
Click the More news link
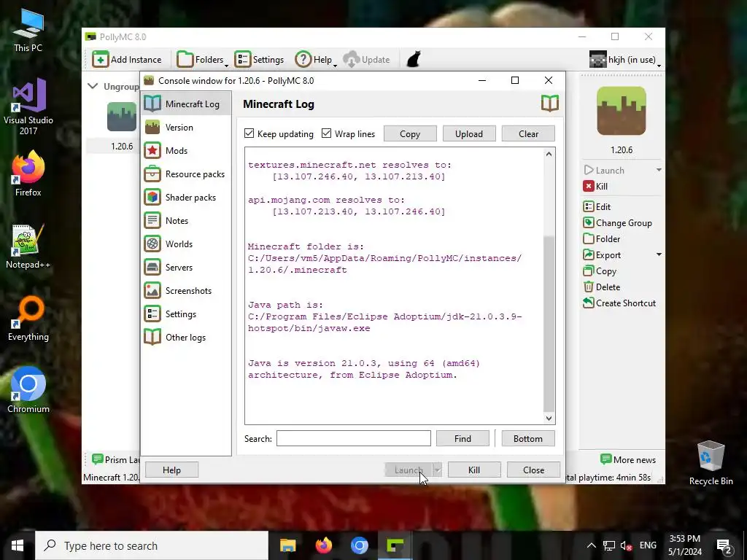click(x=628, y=459)
